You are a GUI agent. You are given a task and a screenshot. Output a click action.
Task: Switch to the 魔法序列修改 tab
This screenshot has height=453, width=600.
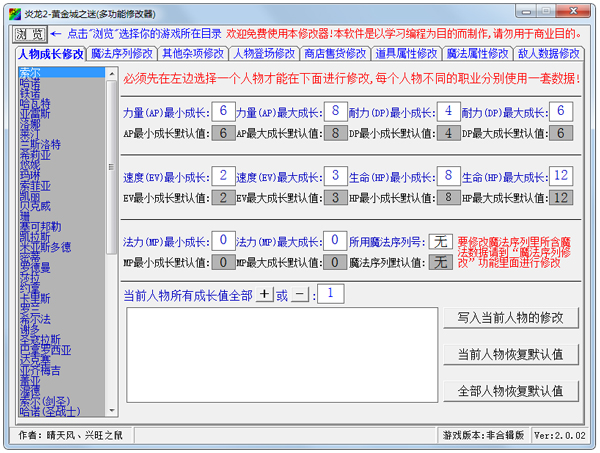coord(122,54)
